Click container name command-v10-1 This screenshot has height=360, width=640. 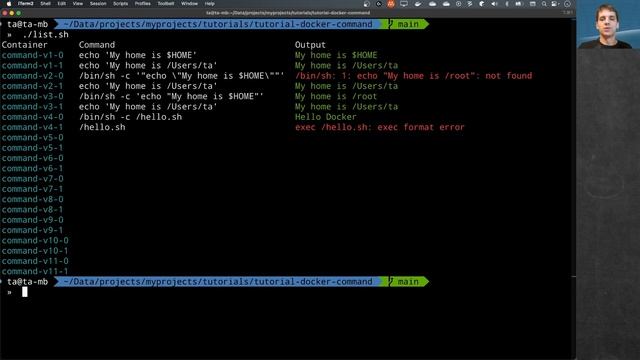[35, 251]
